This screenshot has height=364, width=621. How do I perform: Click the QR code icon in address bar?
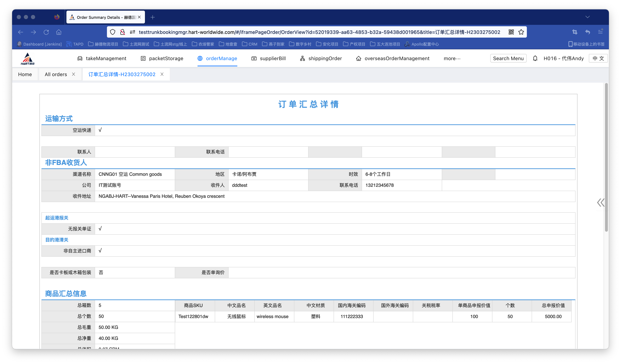(x=511, y=32)
